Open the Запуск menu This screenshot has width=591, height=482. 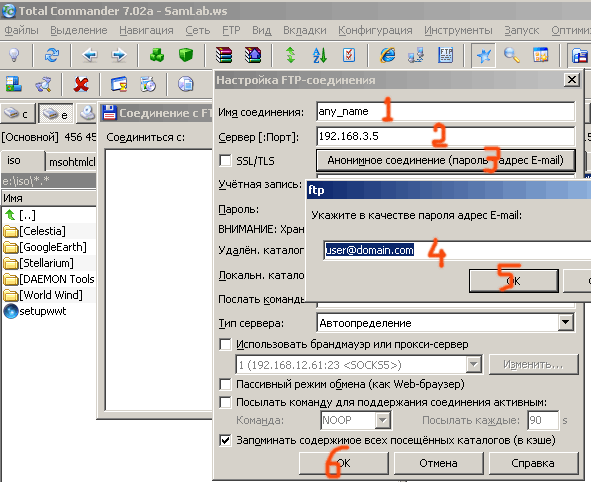[x=522, y=30]
